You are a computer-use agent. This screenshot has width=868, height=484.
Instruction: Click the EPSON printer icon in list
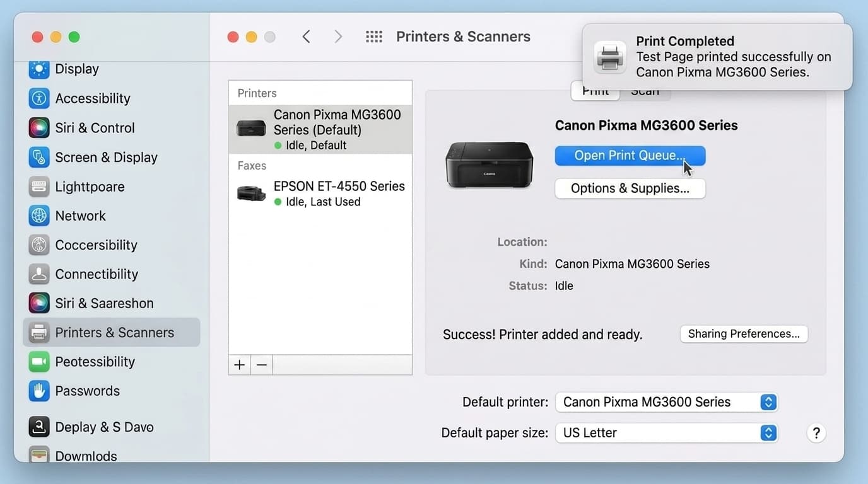[251, 193]
